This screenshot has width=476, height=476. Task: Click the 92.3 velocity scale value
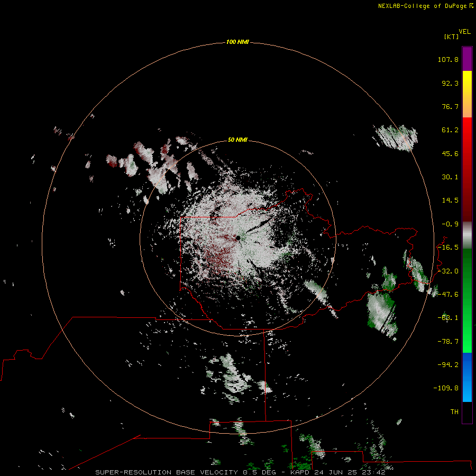point(450,83)
